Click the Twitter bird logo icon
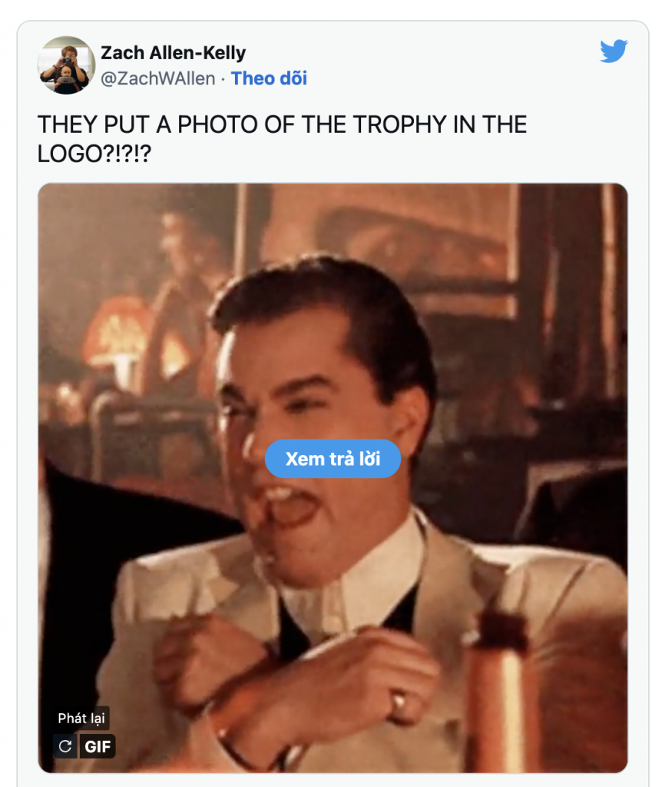 click(614, 51)
